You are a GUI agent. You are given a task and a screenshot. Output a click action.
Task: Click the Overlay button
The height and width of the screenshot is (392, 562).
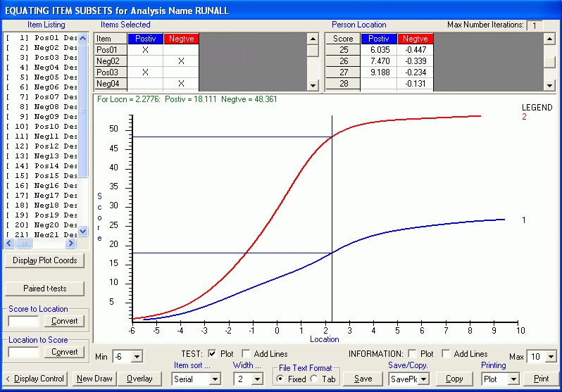coord(139,379)
